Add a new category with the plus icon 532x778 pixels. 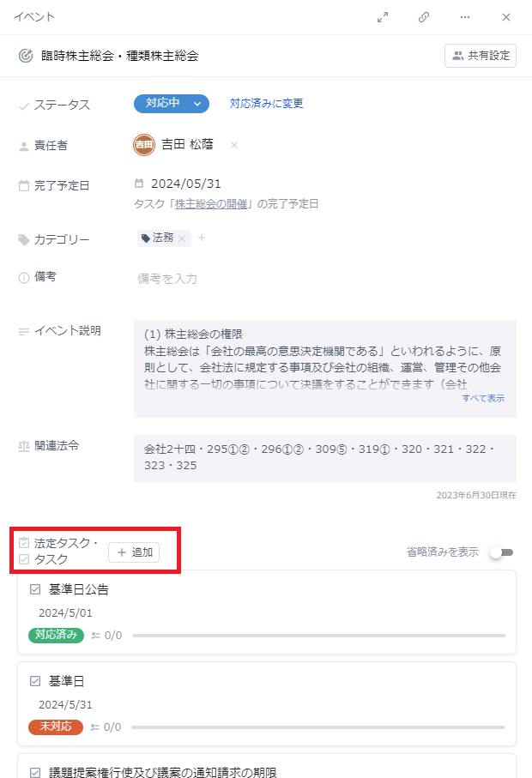click(202, 238)
